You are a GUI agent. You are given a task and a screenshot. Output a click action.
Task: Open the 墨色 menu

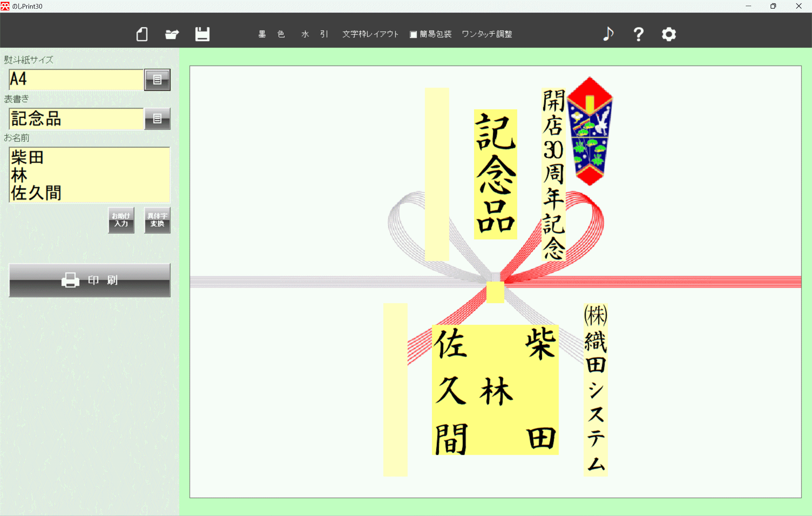pyautogui.click(x=271, y=34)
